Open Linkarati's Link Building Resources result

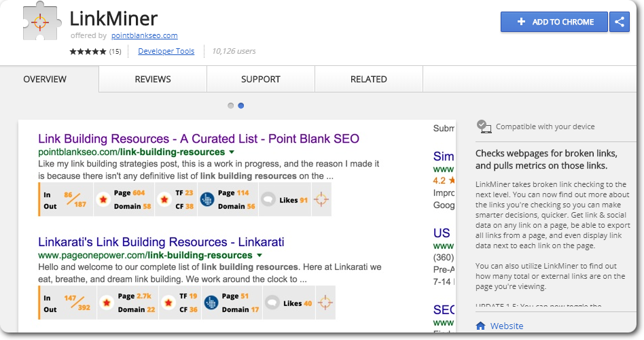pos(161,242)
